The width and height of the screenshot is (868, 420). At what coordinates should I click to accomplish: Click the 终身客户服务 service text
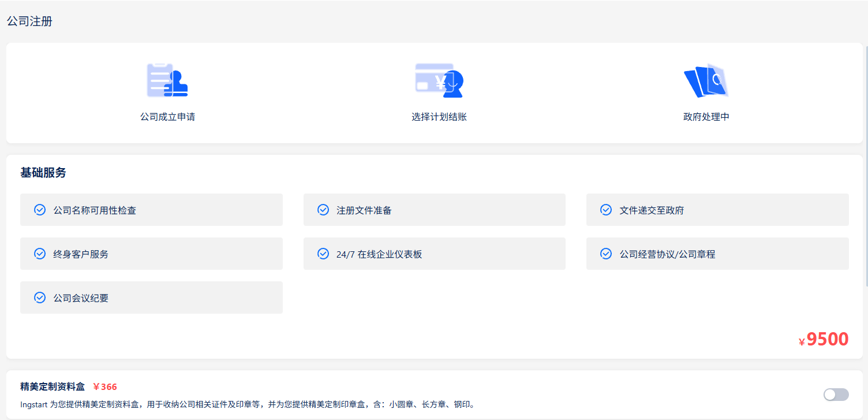point(81,254)
